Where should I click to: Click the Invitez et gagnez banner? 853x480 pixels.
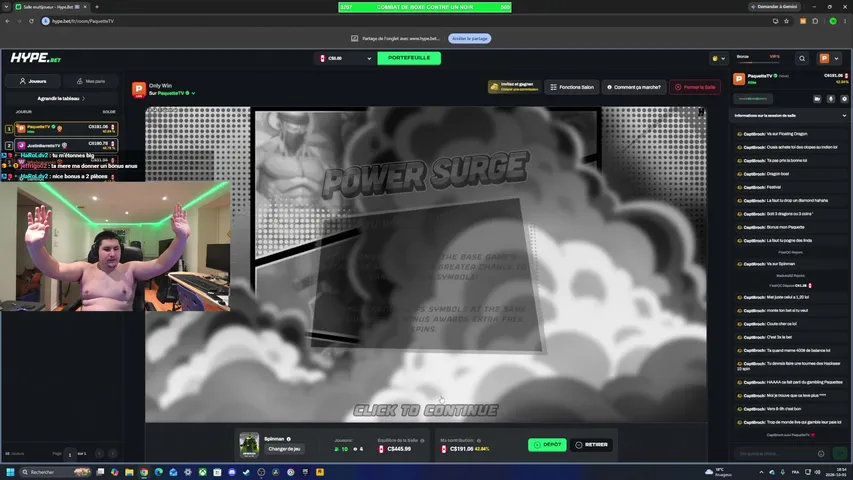pyautogui.click(x=514, y=87)
